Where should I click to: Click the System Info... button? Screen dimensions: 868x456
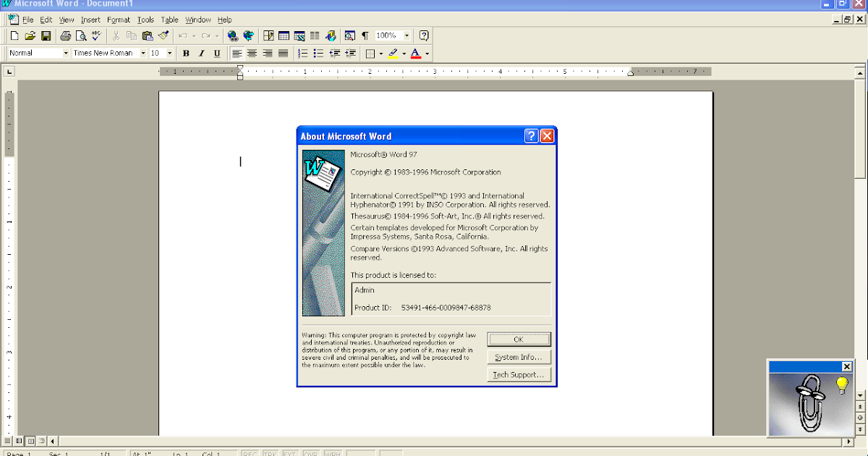(x=519, y=357)
